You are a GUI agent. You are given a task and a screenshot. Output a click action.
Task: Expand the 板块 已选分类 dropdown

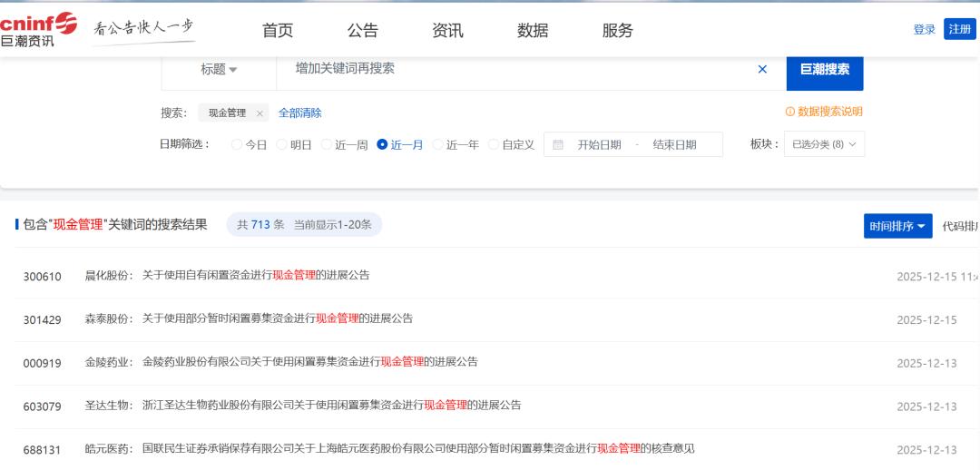(824, 144)
